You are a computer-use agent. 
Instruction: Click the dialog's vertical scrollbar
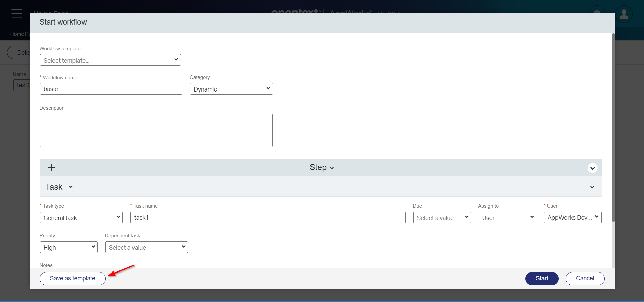613,127
